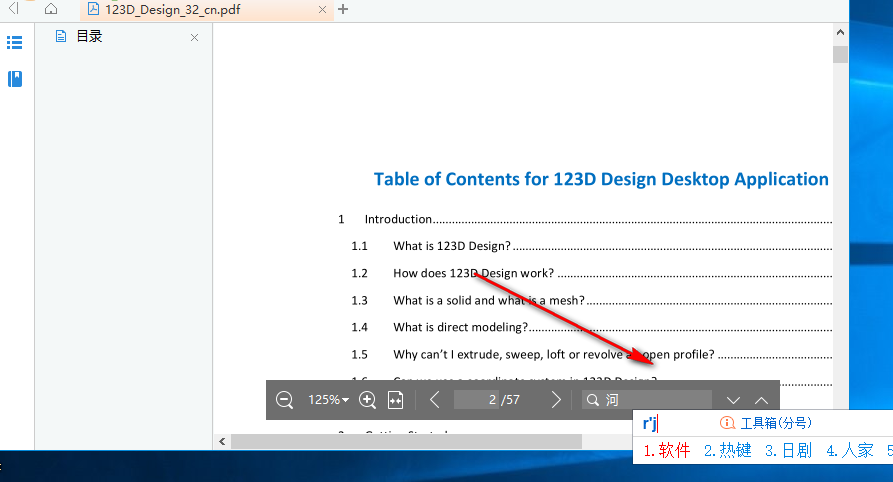Screen dimensions: 893x482
Task: Close the 目录 panel
Action: pos(194,38)
